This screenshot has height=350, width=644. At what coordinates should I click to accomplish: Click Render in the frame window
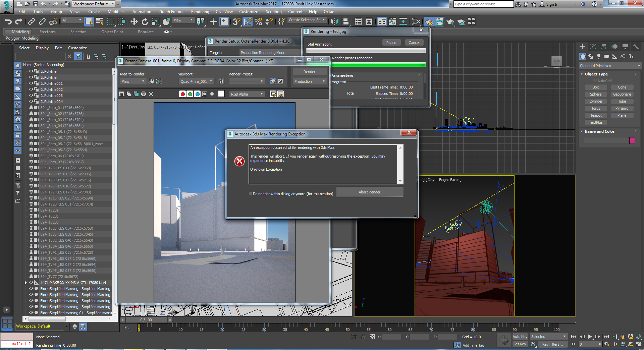pos(309,72)
